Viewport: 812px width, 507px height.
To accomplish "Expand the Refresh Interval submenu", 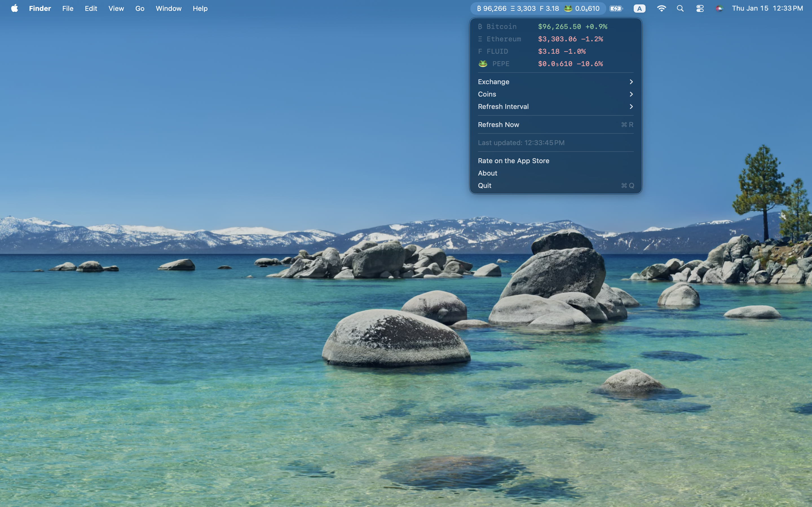I will point(555,107).
